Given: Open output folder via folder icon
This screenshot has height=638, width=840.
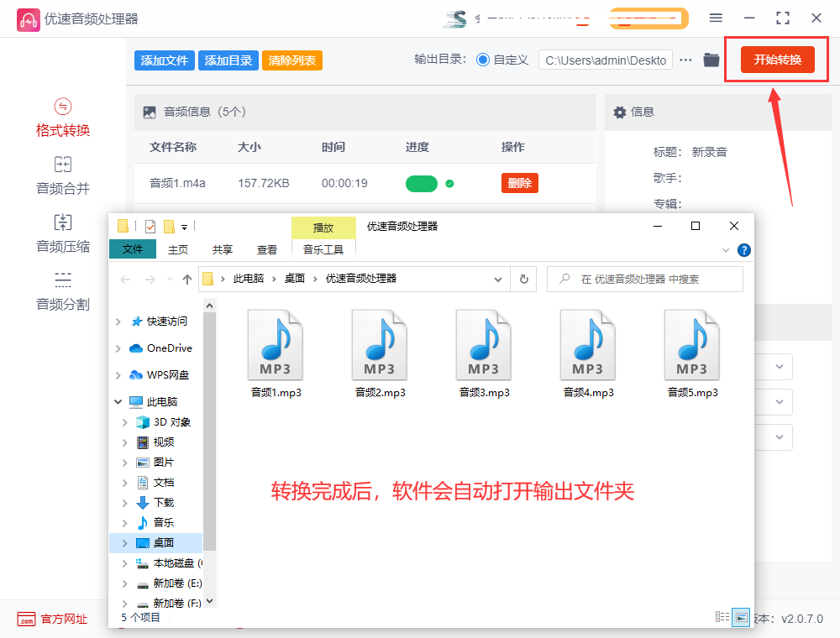Looking at the screenshot, I should tap(711, 60).
